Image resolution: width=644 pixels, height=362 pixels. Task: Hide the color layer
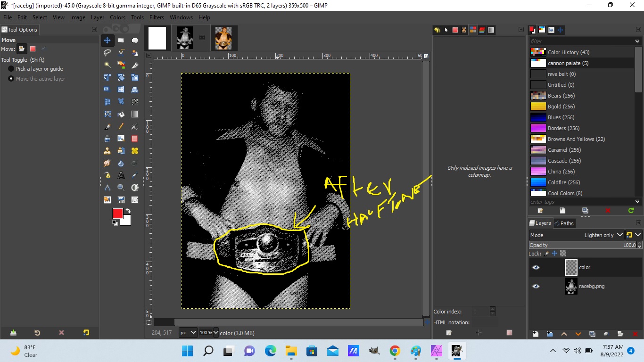[536, 267]
